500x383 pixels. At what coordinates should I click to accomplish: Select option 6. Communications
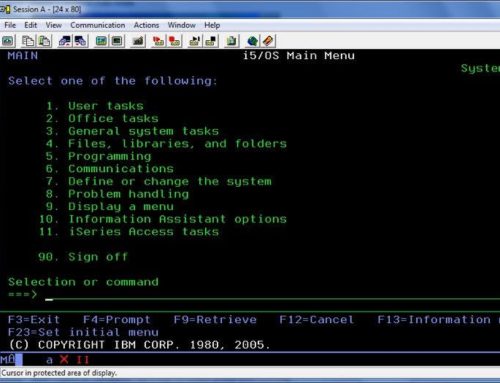tap(110, 169)
